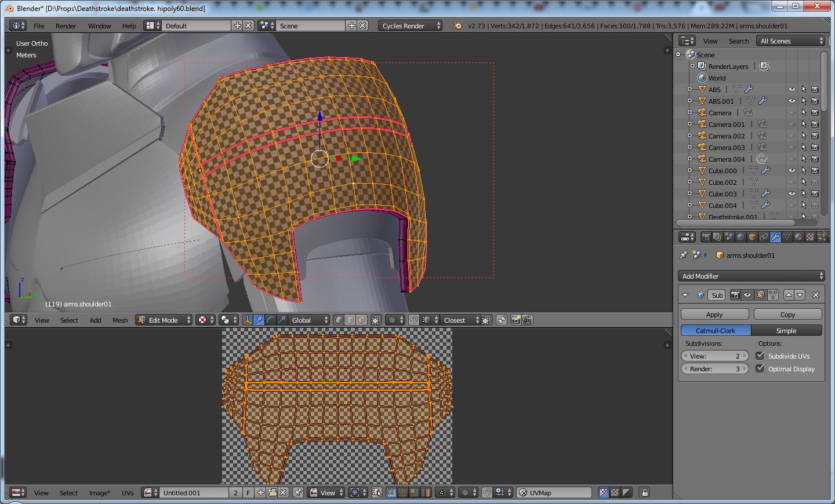Open the Render properties tab camera icon
The height and width of the screenshot is (504, 835).
click(706, 237)
